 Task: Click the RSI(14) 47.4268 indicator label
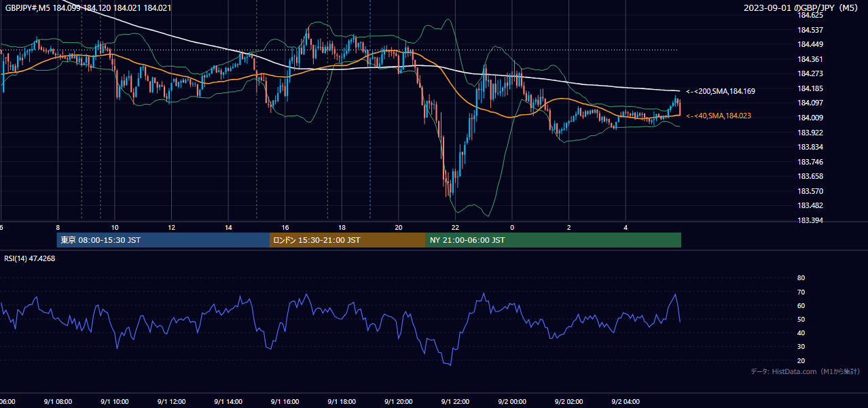[30, 258]
